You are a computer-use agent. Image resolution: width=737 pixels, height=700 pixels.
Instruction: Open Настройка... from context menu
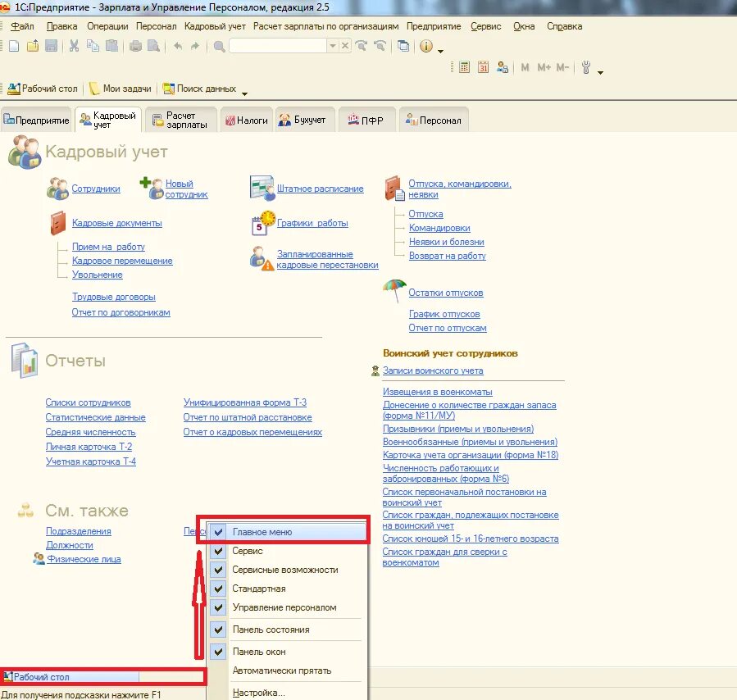[258, 693]
